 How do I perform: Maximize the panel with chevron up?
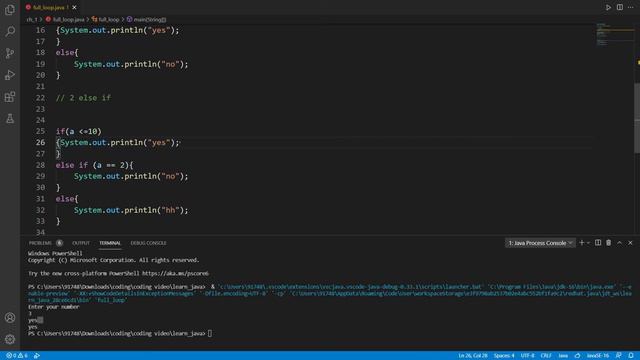[x=620, y=243]
